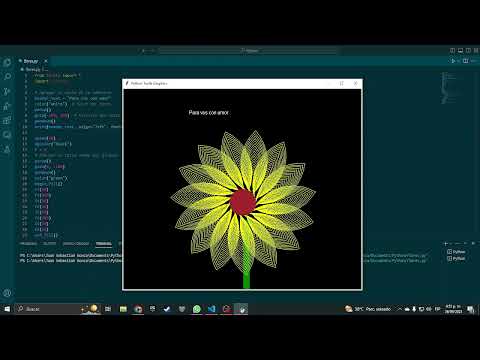Click the begin_fill line in the editor
Screen dimensions: 480x360
(48, 184)
